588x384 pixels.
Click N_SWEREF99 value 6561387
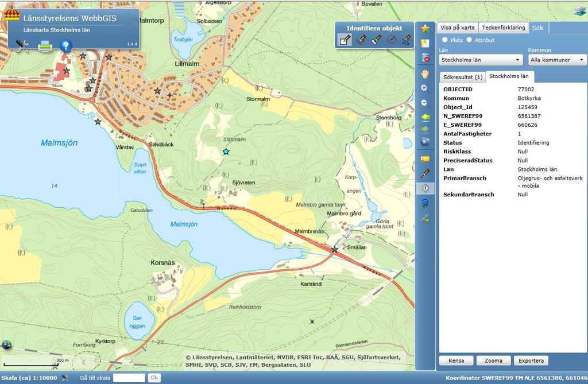pos(529,116)
